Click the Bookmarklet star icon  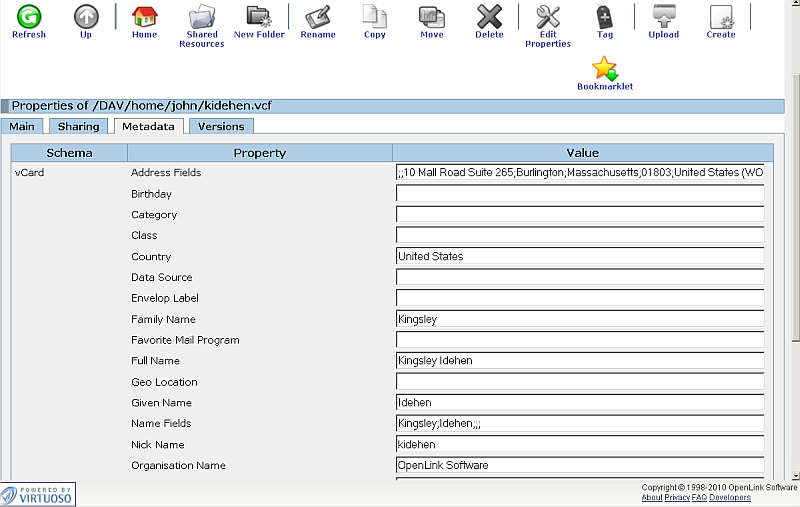[x=605, y=68]
